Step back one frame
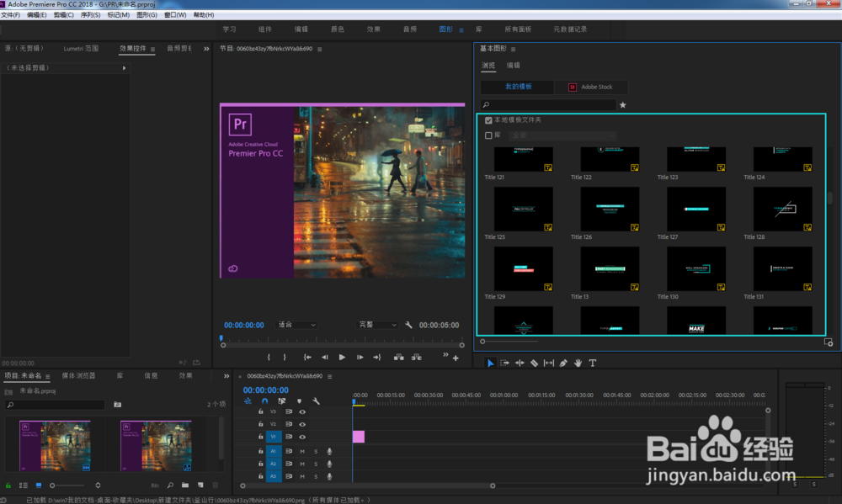 click(325, 358)
